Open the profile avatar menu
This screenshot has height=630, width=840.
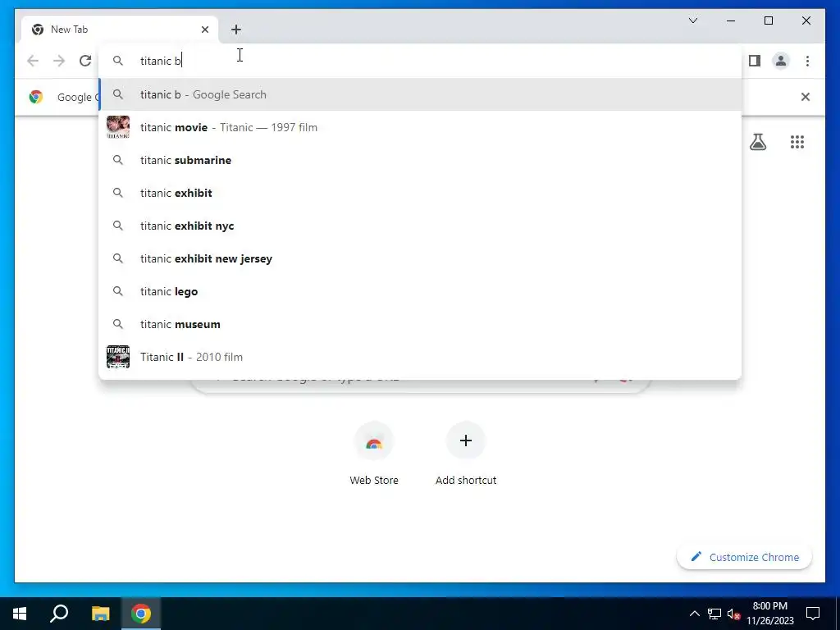[x=781, y=61]
